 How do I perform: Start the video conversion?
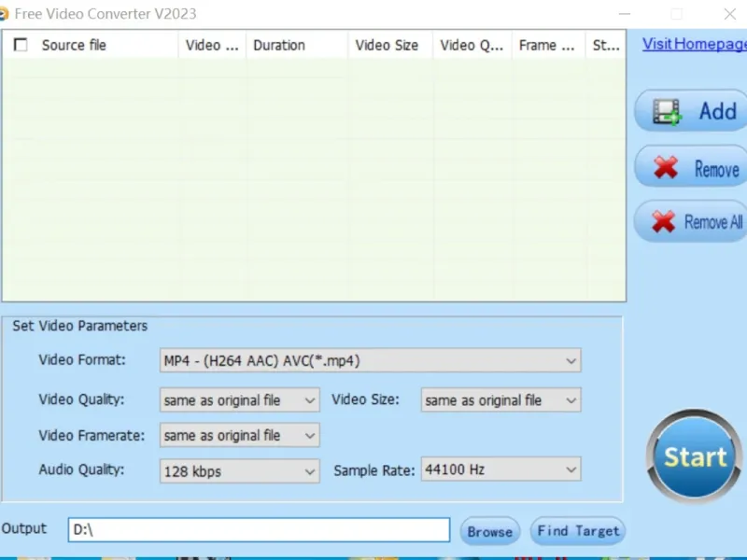pos(694,456)
